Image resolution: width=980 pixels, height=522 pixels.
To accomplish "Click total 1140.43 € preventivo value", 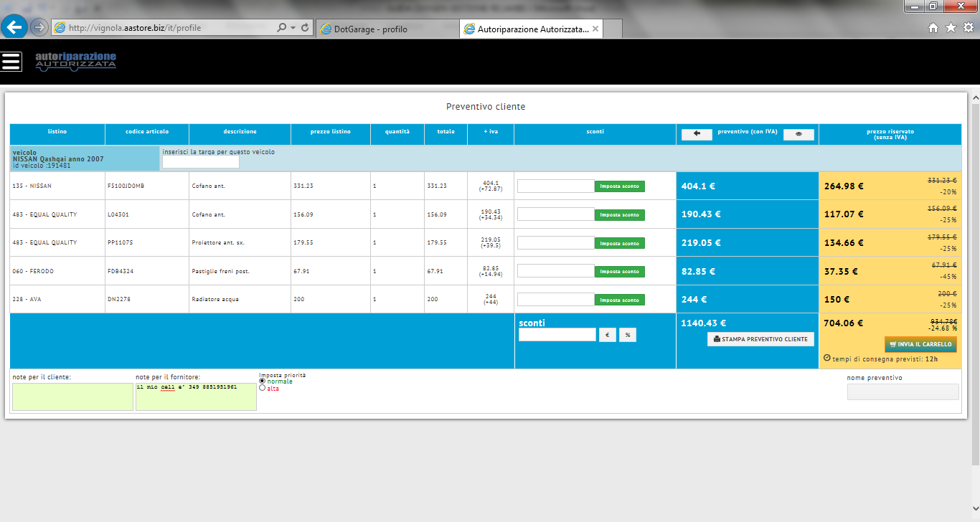I will pos(703,323).
